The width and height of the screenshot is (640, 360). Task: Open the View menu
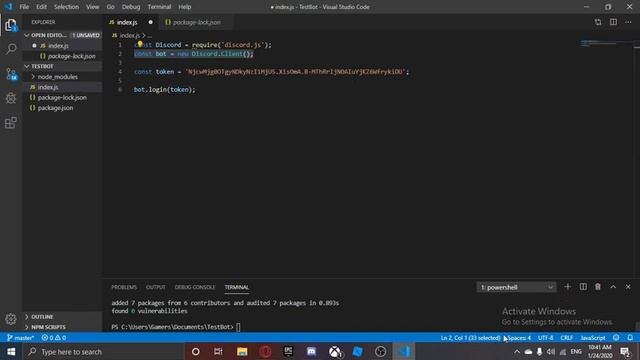(92, 7)
